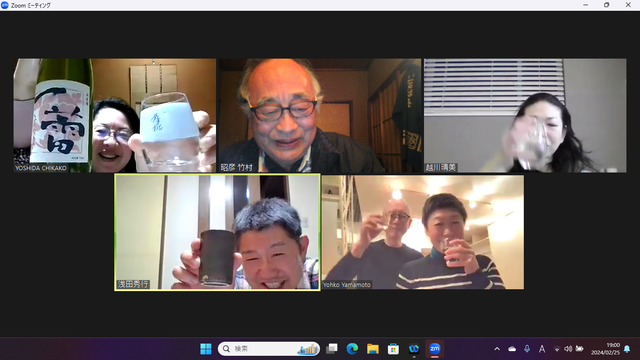Image resolution: width=640 pixels, height=360 pixels.
Task: Open the clock showing 19:00 2024/02/25
Action: coord(605,349)
